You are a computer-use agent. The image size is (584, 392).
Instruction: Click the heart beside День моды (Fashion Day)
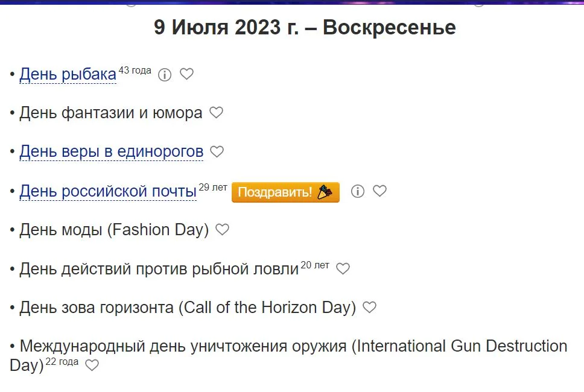click(221, 230)
